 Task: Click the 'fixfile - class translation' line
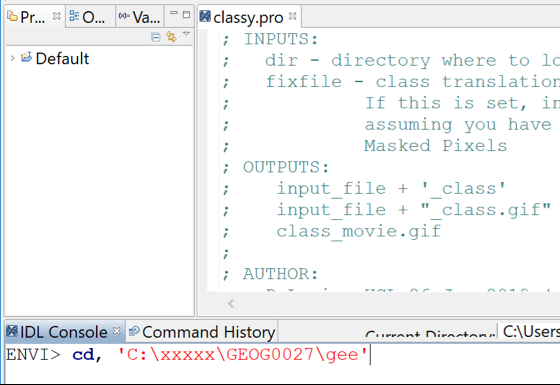[412, 82]
